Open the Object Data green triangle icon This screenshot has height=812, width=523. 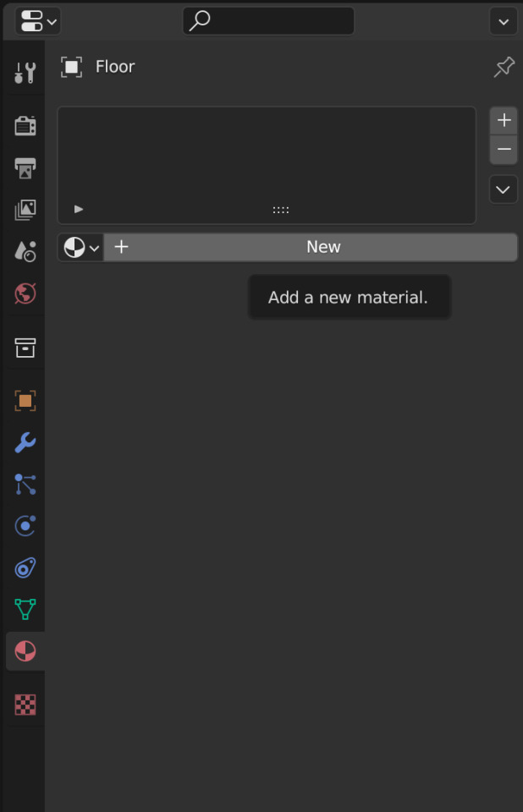25,610
